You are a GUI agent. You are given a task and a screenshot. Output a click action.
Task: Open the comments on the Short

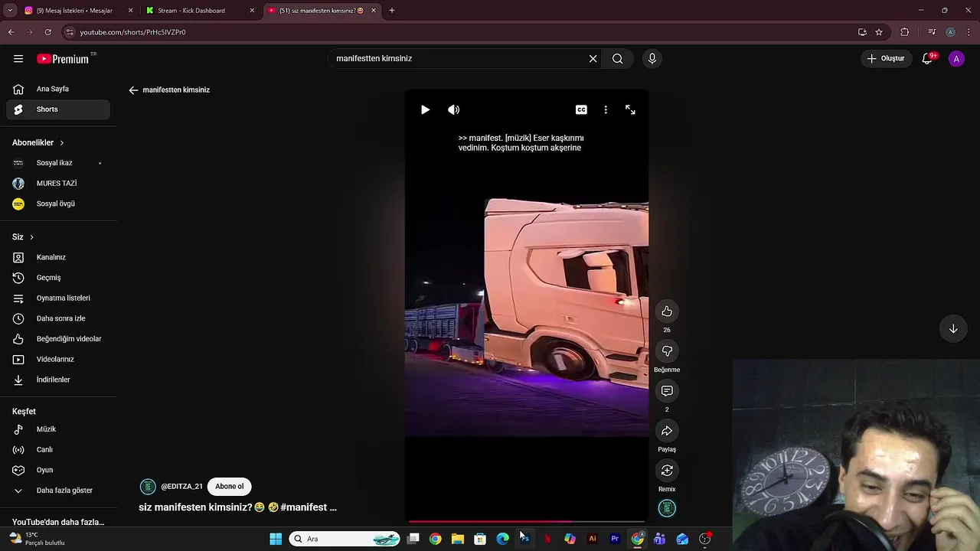(x=667, y=390)
